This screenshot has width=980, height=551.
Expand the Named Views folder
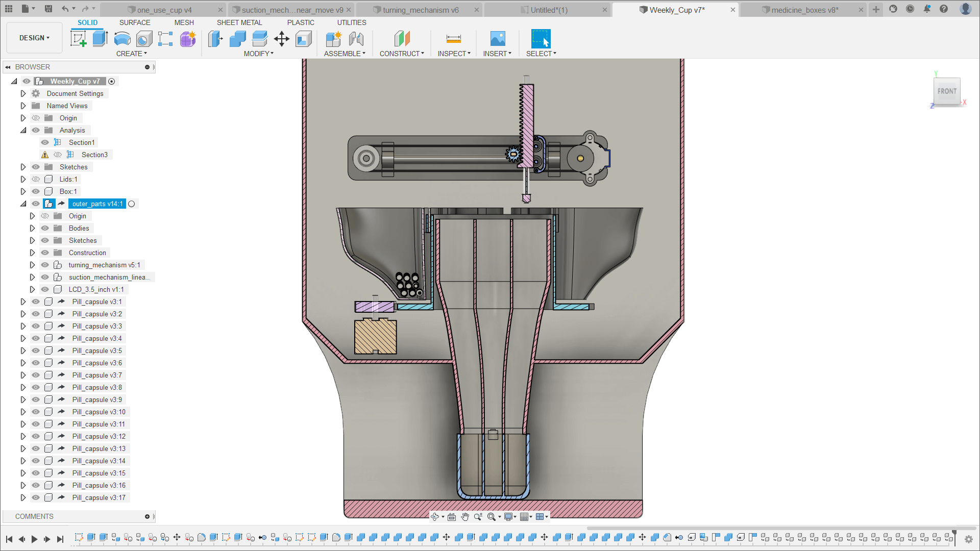click(23, 106)
